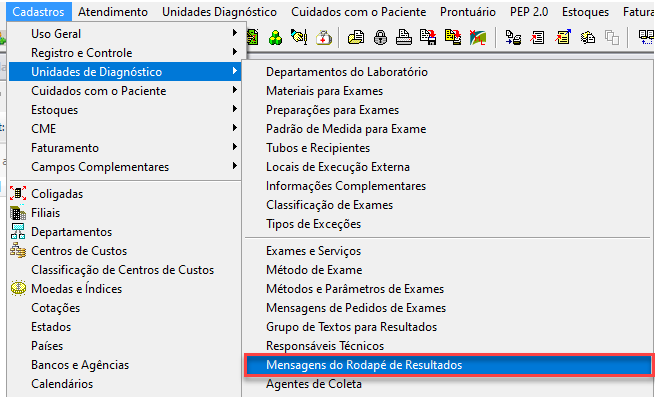
Task: Click the Coligadas icon in the menu
Action: [x=18, y=193]
